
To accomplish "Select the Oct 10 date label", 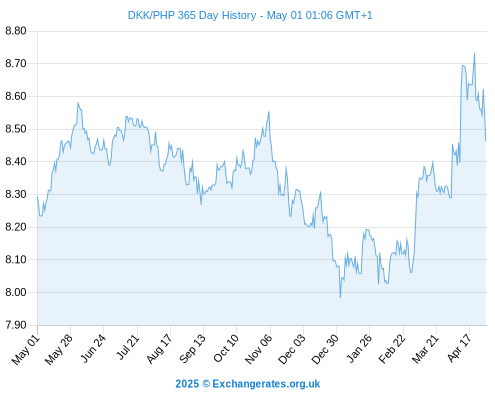I will [226, 348].
